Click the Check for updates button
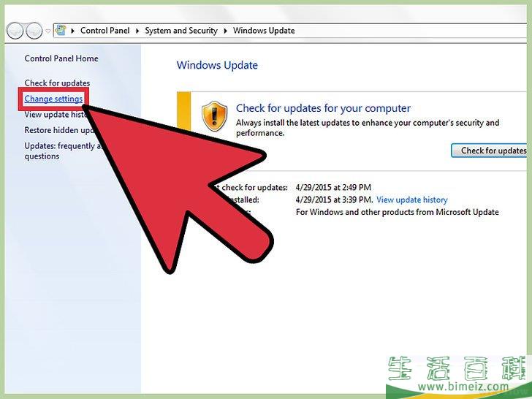Viewport: 532px width, 399px height. (x=490, y=151)
